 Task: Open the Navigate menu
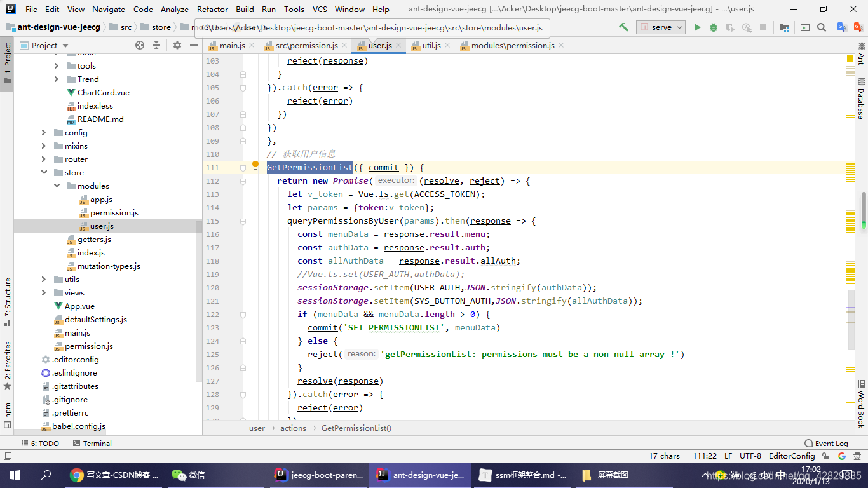tap(109, 9)
